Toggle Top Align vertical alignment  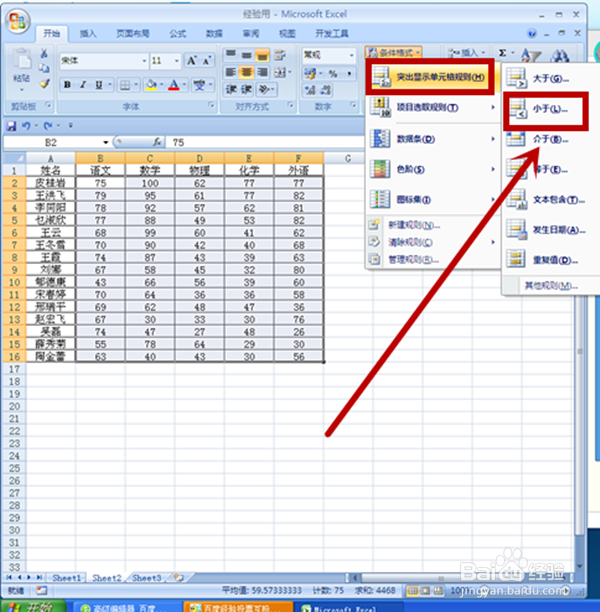click(x=231, y=55)
